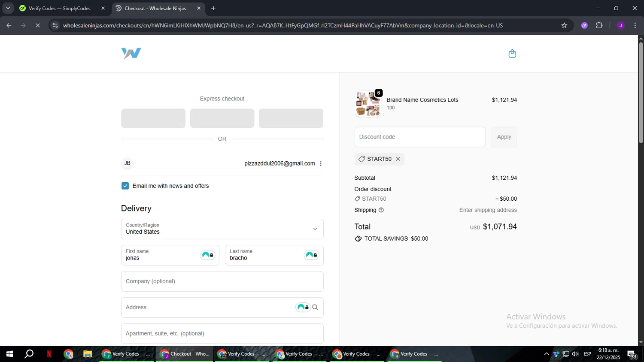Click the first express checkout button
644x362 pixels.
tap(153, 118)
